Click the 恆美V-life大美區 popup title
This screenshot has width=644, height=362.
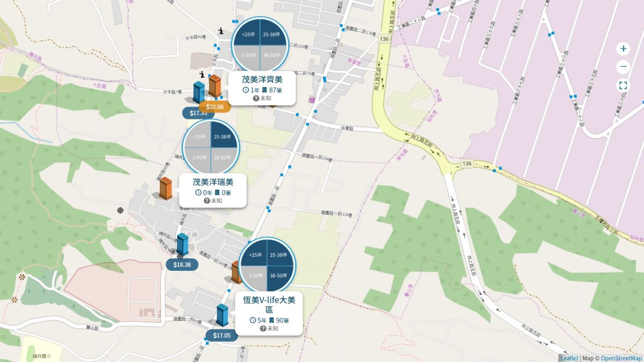click(269, 305)
